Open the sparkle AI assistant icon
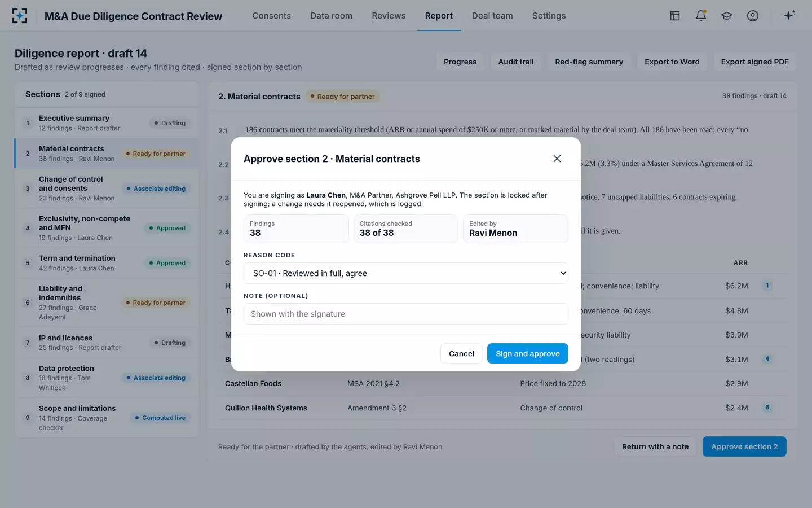This screenshot has height=508, width=812. (x=789, y=16)
